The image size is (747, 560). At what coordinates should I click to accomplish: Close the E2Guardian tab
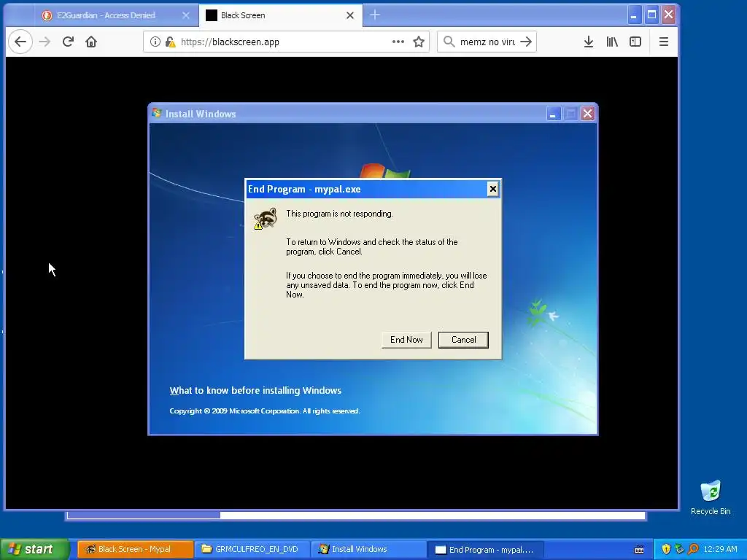click(x=186, y=15)
